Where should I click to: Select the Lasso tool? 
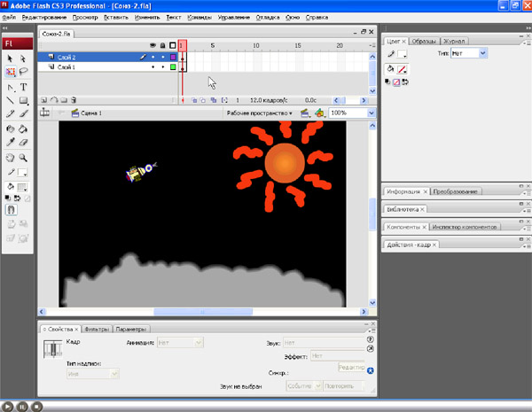click(x=24, y=73)
